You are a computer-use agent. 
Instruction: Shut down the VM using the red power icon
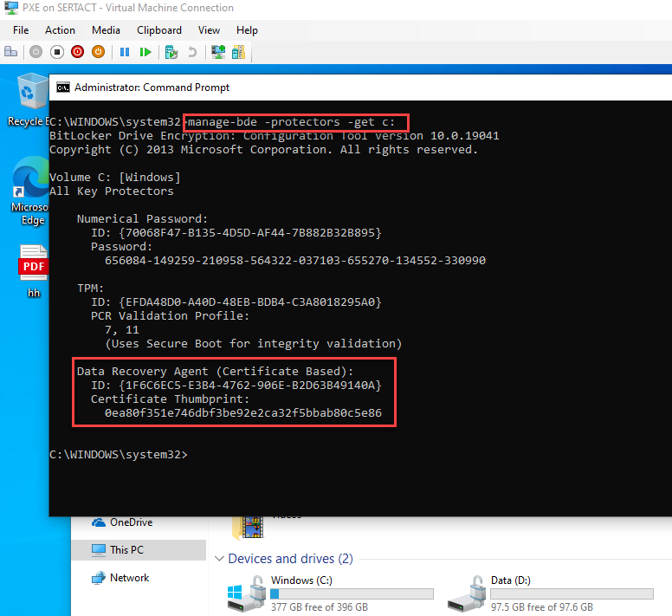tap(77, 52)
